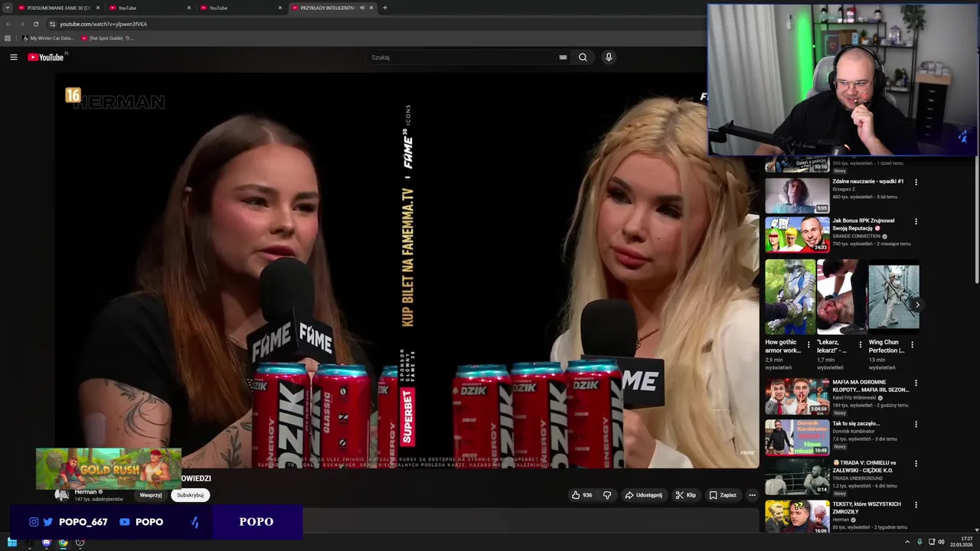
Task: Save video using Zapisz button
Action: [723, 495]
